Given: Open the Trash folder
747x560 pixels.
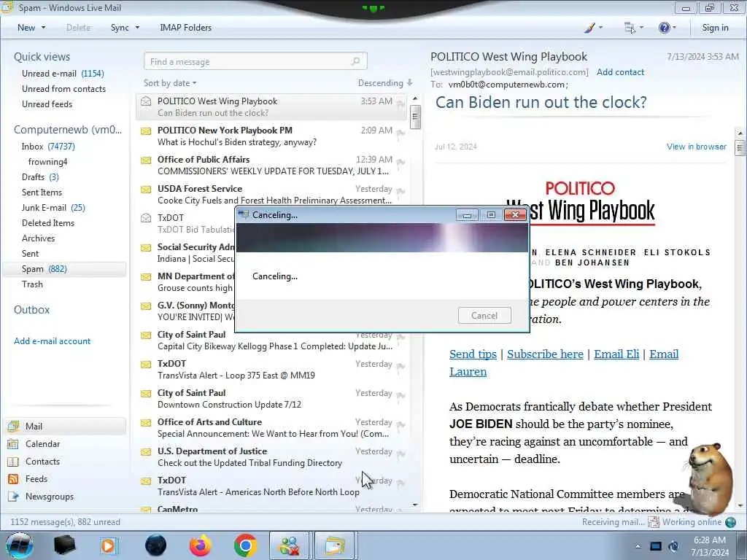Looking at the screenshot, I should (32, 284).
